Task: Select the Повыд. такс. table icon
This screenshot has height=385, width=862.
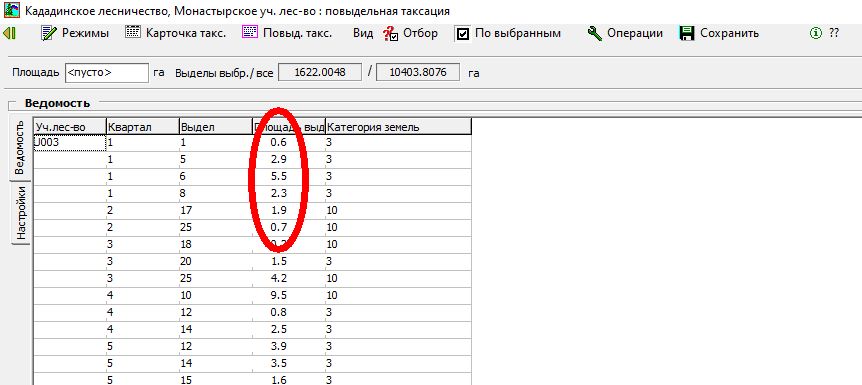Action: (250, 32)
